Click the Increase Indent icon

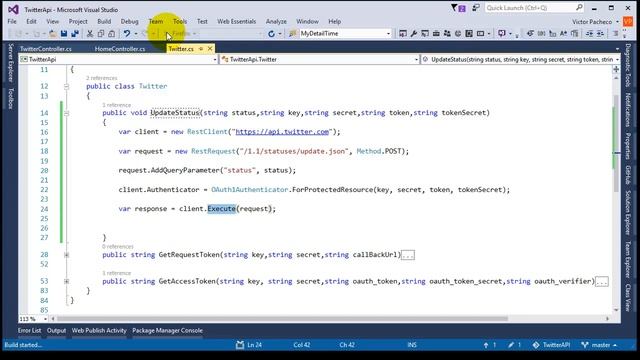coord(600,34)
